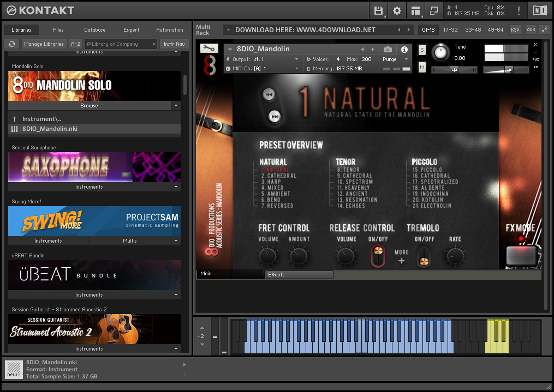
Task: Open Swing More Instruments button
Action: click(49, 240)
